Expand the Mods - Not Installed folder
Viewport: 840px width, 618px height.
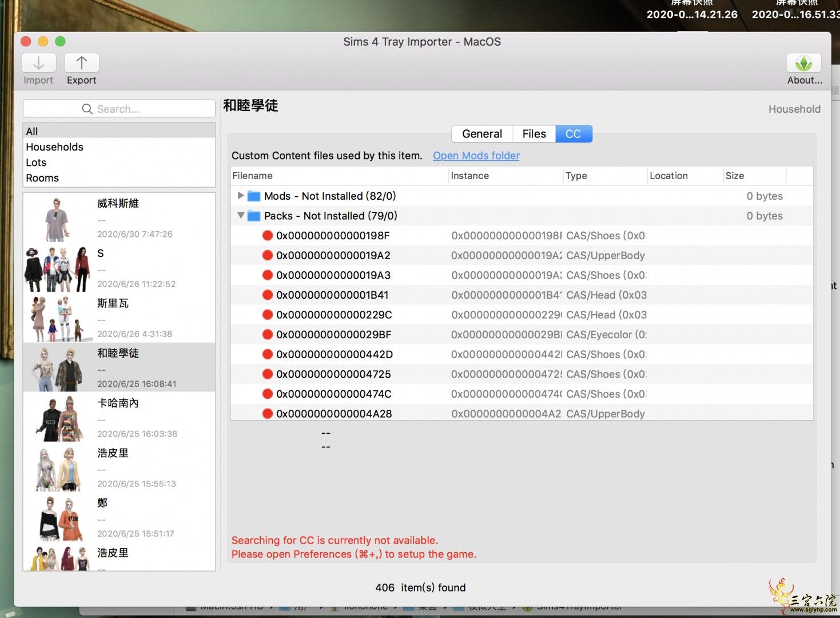click(241, 196)
